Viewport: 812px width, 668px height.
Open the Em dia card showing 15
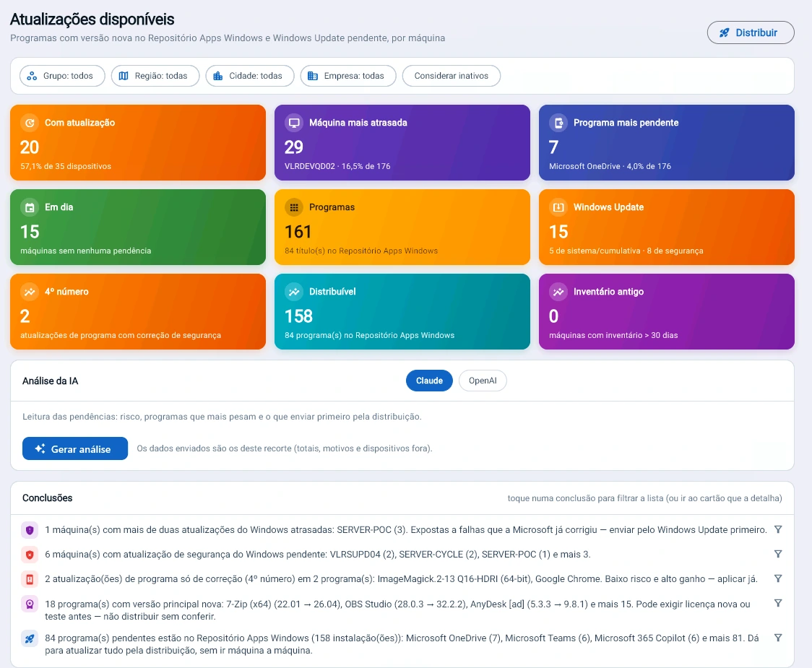[138, 227]
